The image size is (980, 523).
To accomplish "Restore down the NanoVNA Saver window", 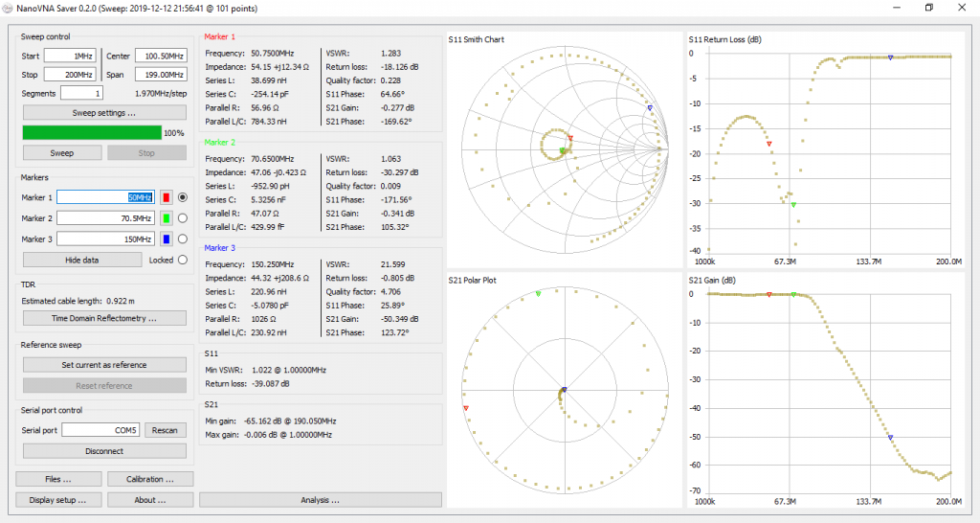I will [x=929, y=8].
